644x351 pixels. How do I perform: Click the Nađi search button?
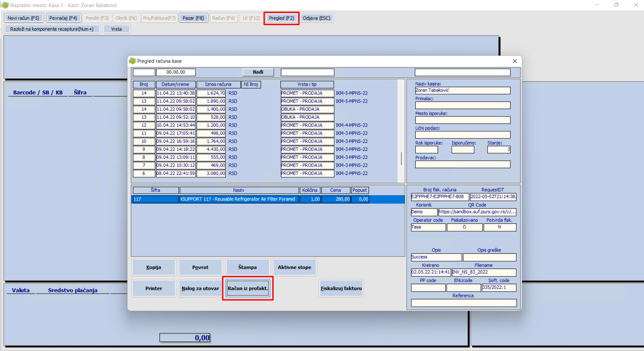click(258, 72)
